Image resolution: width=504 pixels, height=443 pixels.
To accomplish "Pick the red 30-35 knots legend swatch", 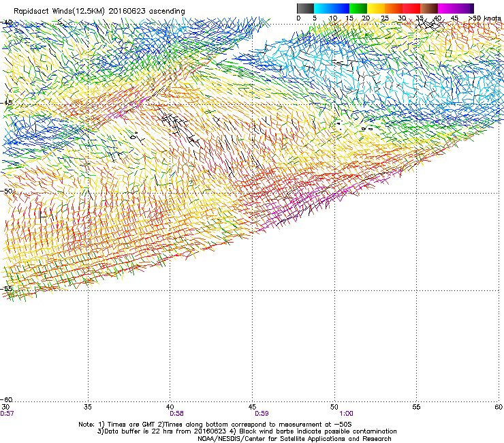I will (411, 8).
